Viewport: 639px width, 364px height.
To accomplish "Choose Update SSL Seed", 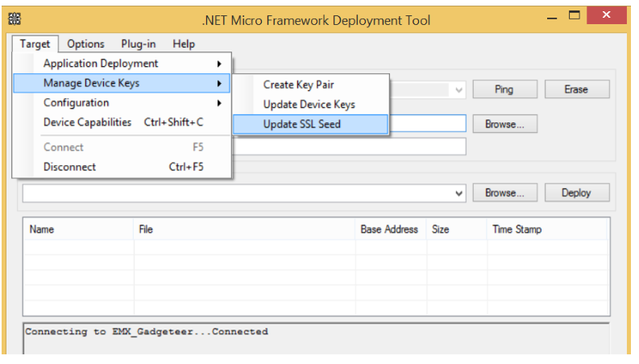I will [x=311, y=124].
